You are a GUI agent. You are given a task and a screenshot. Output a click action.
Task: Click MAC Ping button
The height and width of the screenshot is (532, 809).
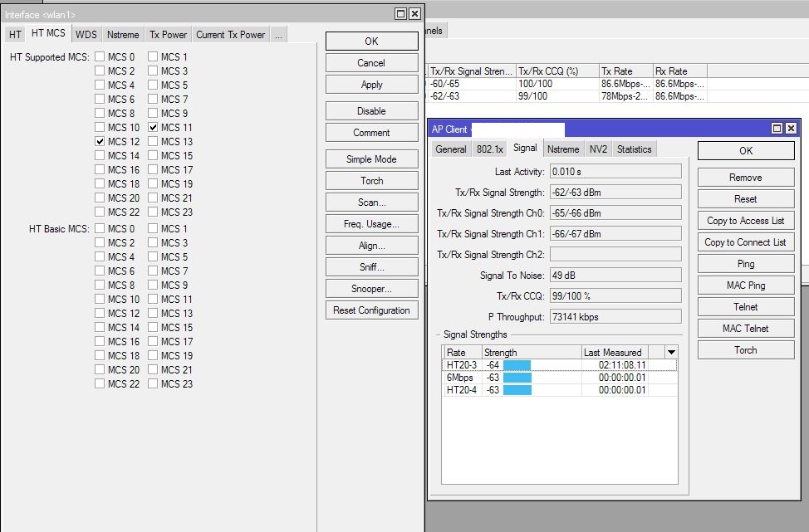pos(746,286)
